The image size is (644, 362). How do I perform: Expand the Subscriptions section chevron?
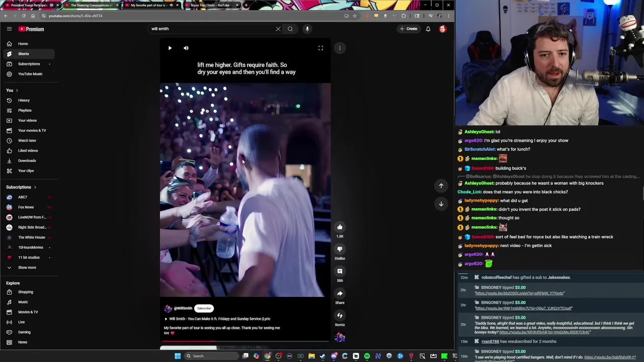point(35,188)
